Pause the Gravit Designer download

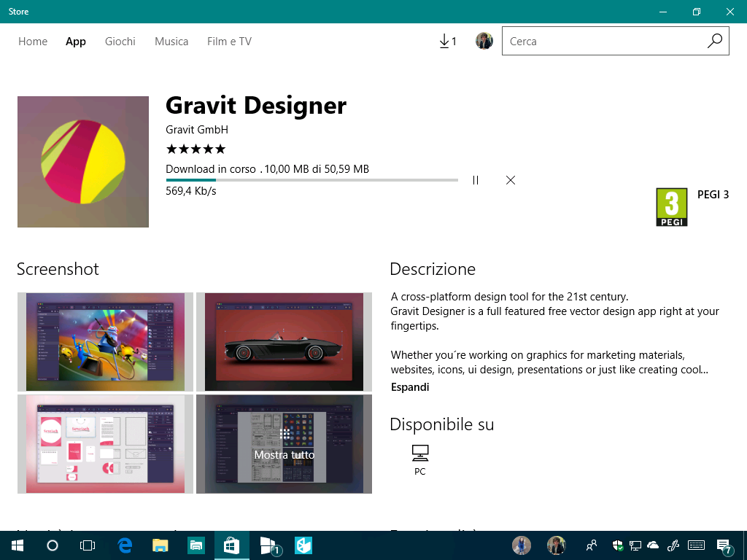point(476,180)
